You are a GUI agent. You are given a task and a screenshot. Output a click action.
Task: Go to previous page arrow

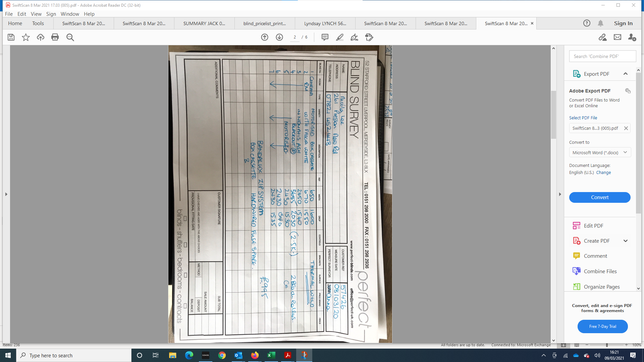(x=265, y=37)
